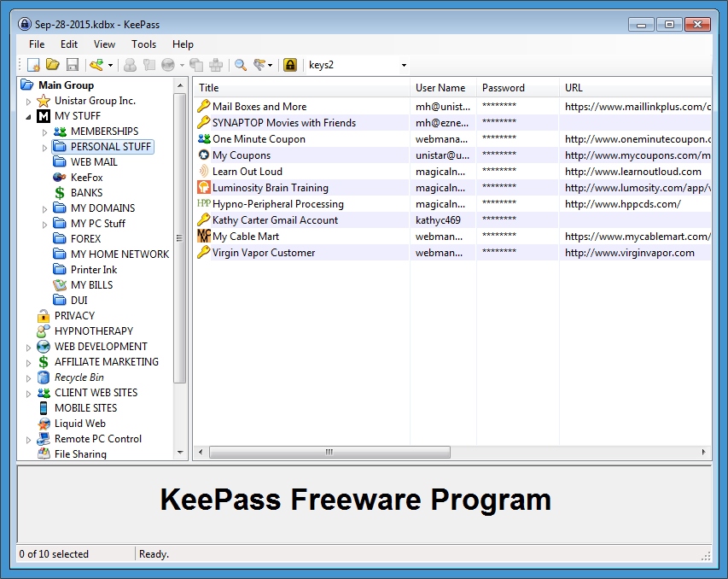Click the Open database folder icon
The width and height of the screenshot is (728, 579).
point(53,65)
